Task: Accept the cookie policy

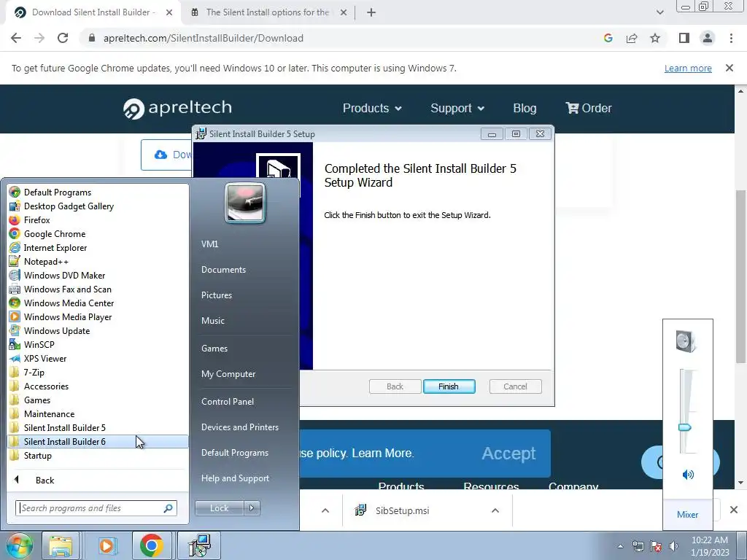Action: pos(508,454)
